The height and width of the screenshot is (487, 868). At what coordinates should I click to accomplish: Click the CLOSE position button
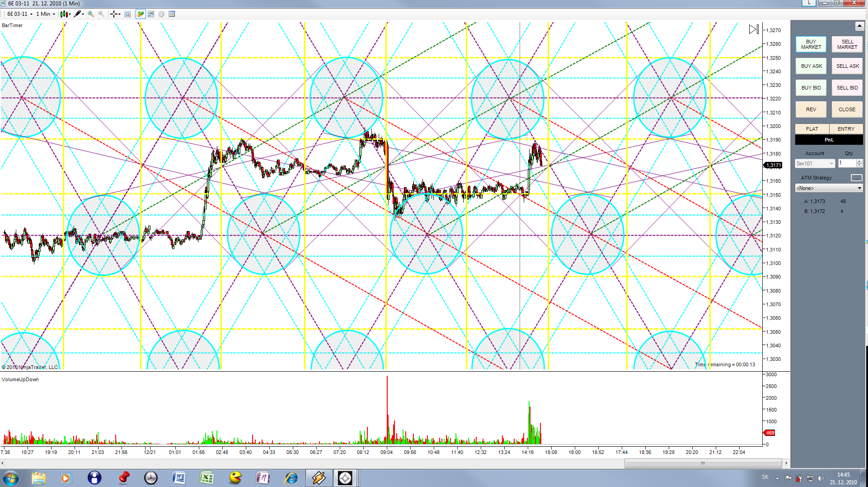point(847,109)
